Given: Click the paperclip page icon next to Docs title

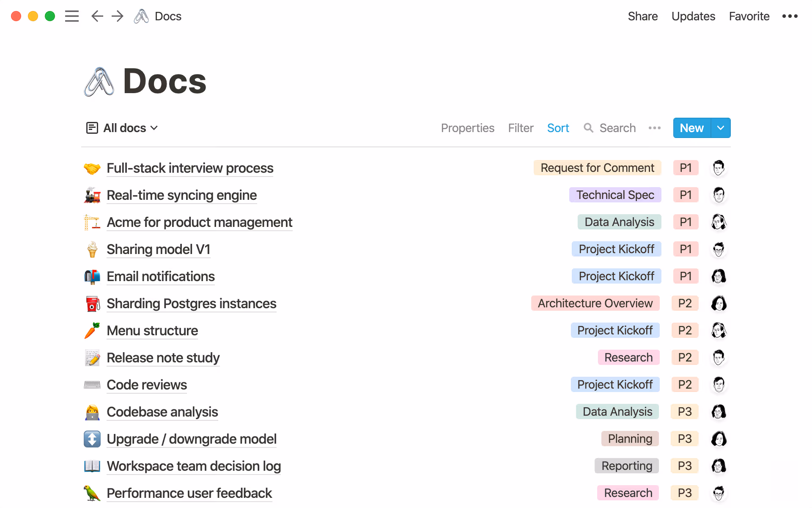Looking at the screenshot, I should 141,16.
